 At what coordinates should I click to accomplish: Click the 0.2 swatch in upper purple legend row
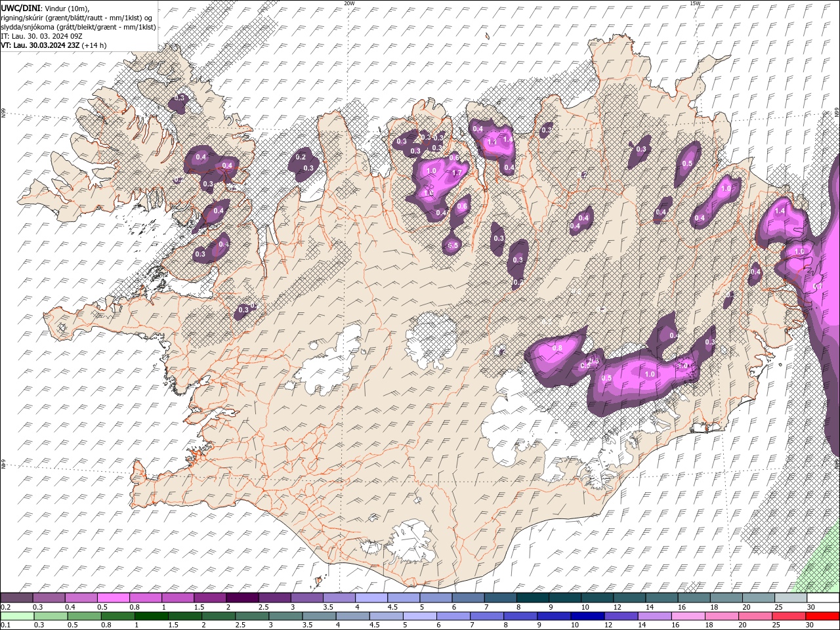coord(16,598)
